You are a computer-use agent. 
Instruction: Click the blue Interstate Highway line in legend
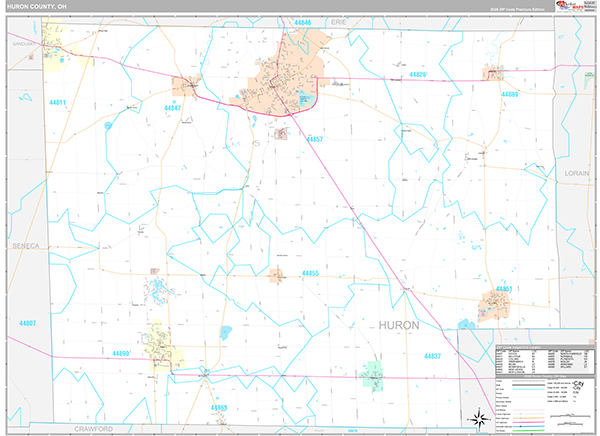[529, 426]
